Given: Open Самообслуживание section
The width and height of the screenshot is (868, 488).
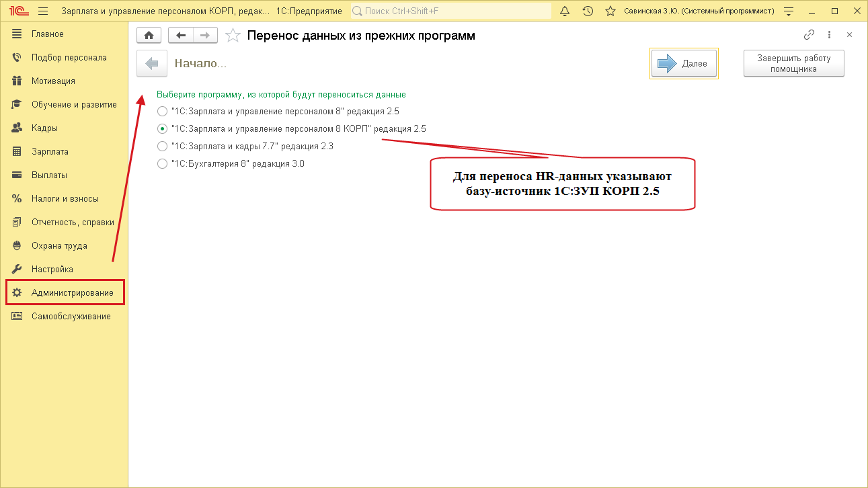Looking at the screenshot, I should pos(64,317).
